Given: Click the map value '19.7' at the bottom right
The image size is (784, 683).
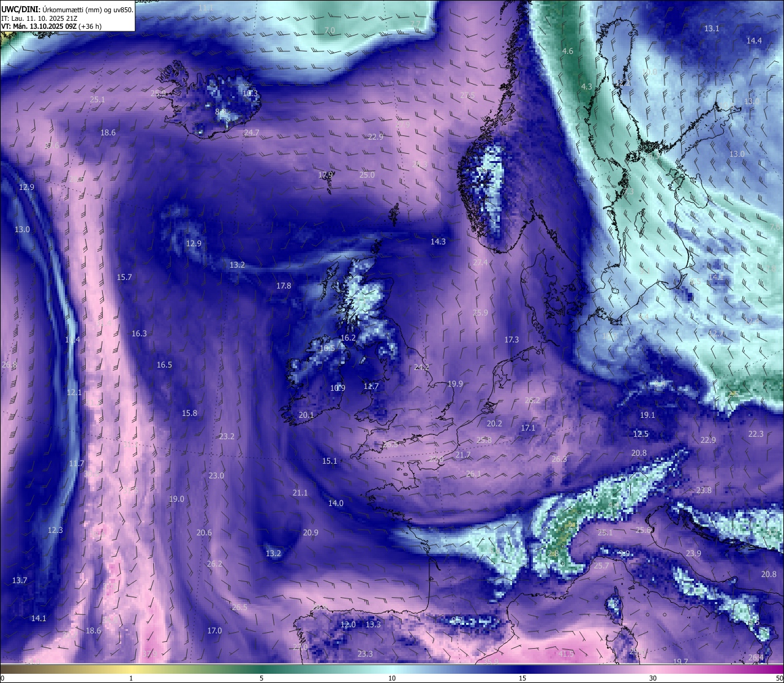Looking at the screenshot, I should (680, 662).
